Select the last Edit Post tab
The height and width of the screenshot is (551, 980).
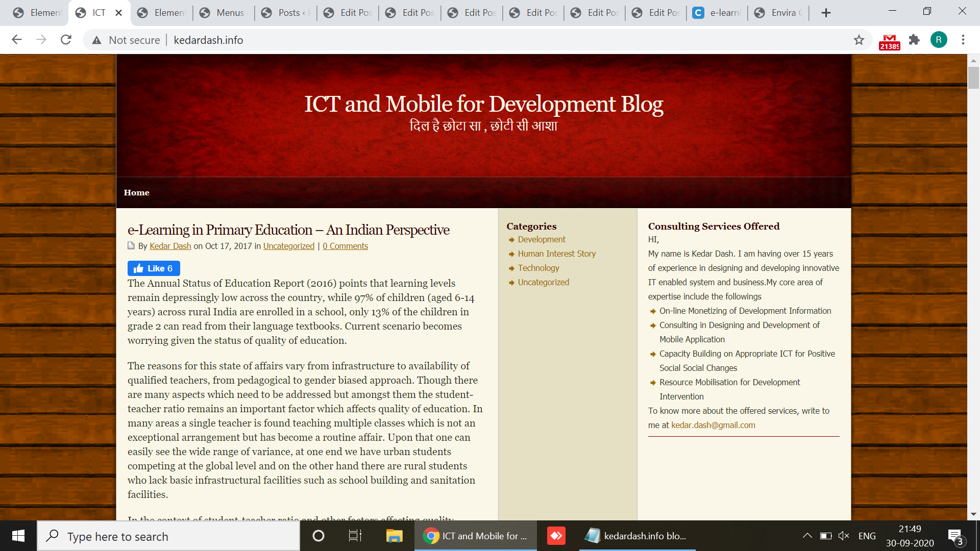coord(655,13)
